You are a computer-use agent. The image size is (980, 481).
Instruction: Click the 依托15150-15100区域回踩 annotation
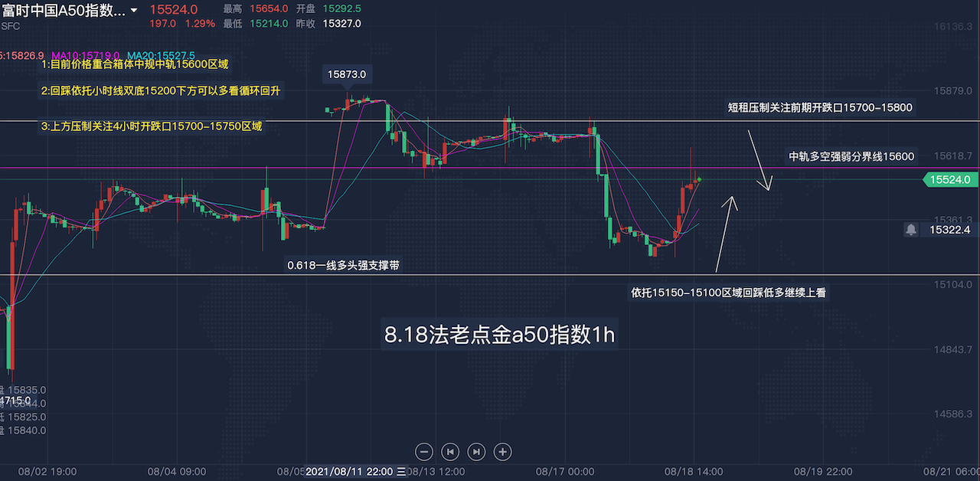click(x=727, y=292)
